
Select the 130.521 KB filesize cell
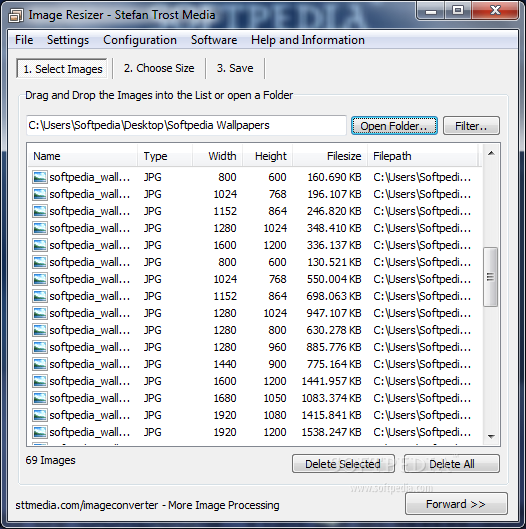[334, 262]
